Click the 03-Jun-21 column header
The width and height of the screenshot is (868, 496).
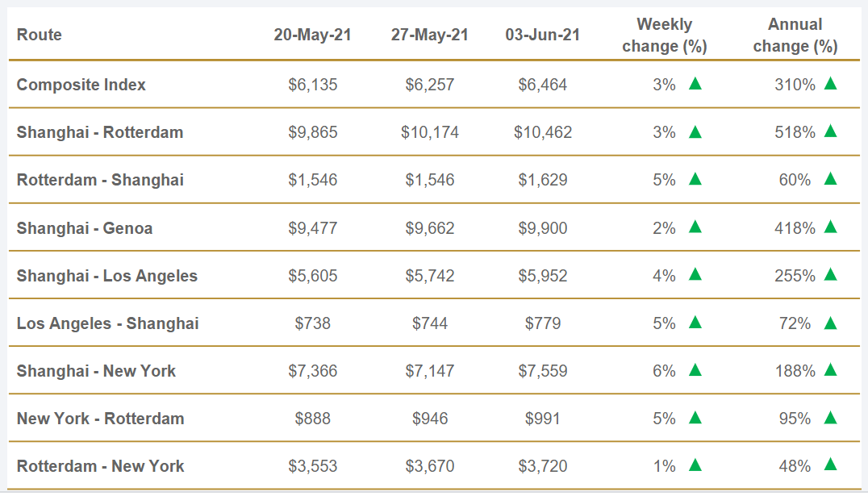(543, 35)
